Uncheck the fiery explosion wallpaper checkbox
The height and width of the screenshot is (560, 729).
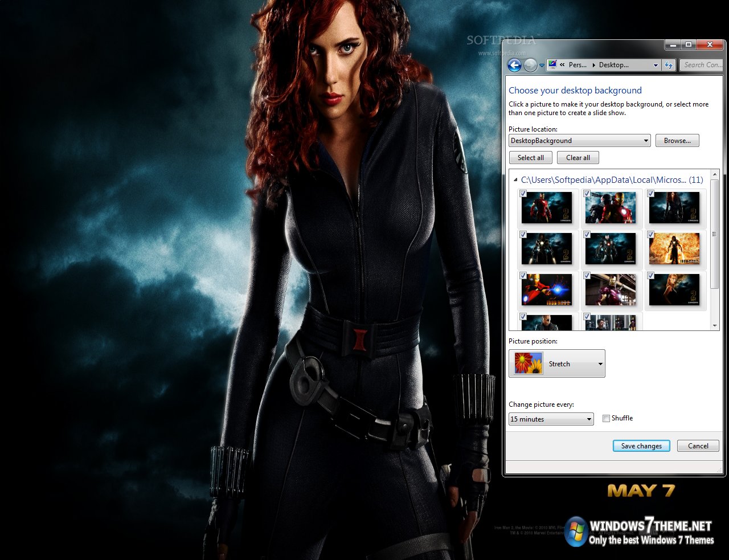[x=650, y=235]
